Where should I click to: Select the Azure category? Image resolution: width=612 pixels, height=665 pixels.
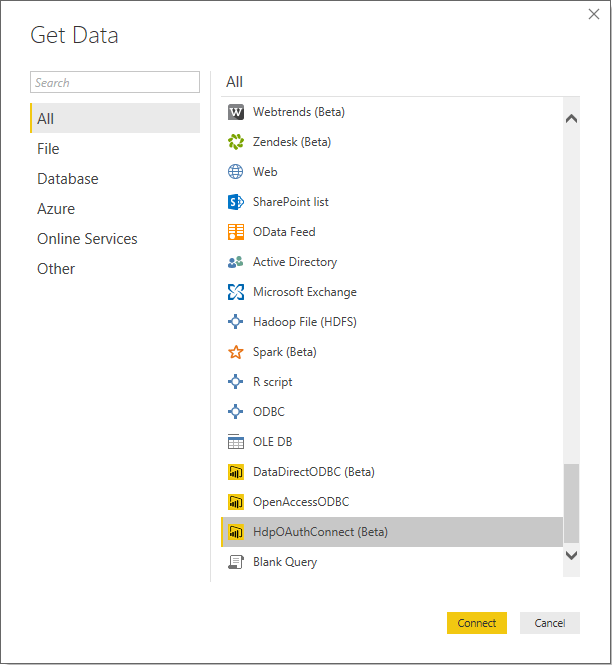tap(56, 209)
